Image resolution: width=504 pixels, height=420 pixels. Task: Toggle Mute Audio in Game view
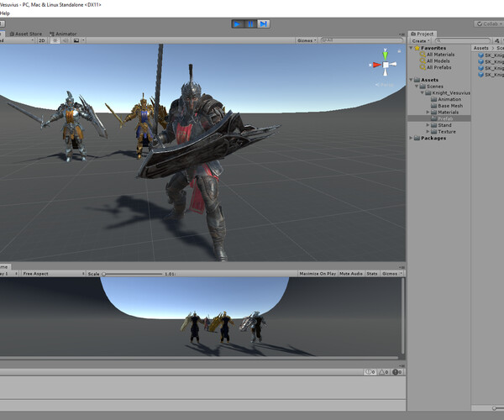click(350, 274)
